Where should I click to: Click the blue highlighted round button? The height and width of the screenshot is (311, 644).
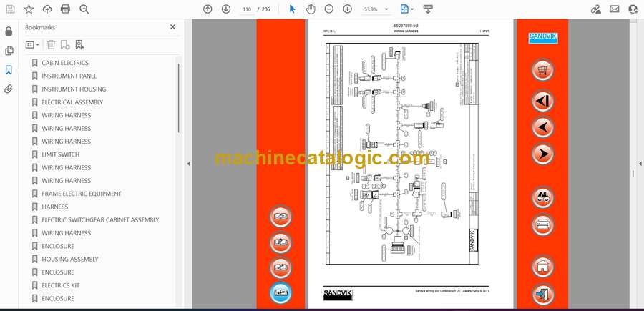(280, 293)
